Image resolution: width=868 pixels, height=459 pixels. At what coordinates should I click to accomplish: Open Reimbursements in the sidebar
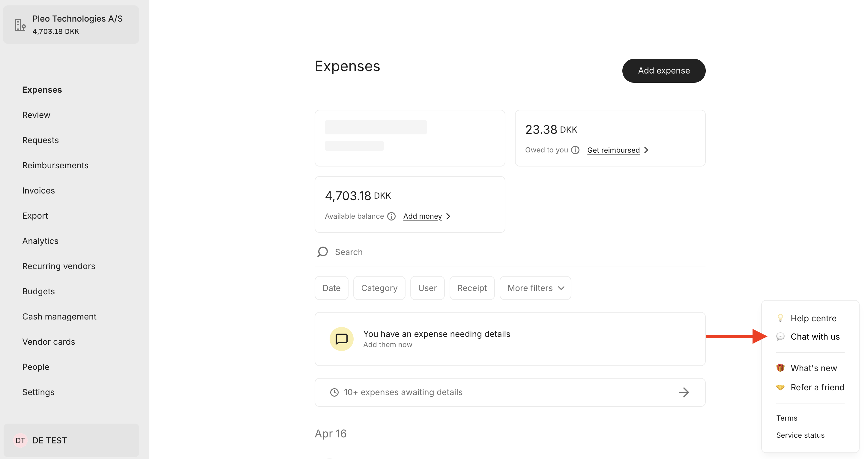point(55,166)
